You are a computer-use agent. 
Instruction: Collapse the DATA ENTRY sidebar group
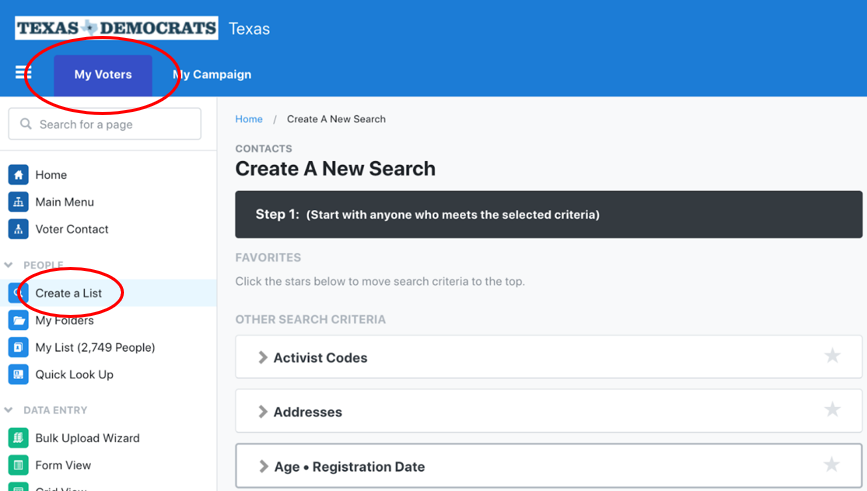tap(8, 410)
